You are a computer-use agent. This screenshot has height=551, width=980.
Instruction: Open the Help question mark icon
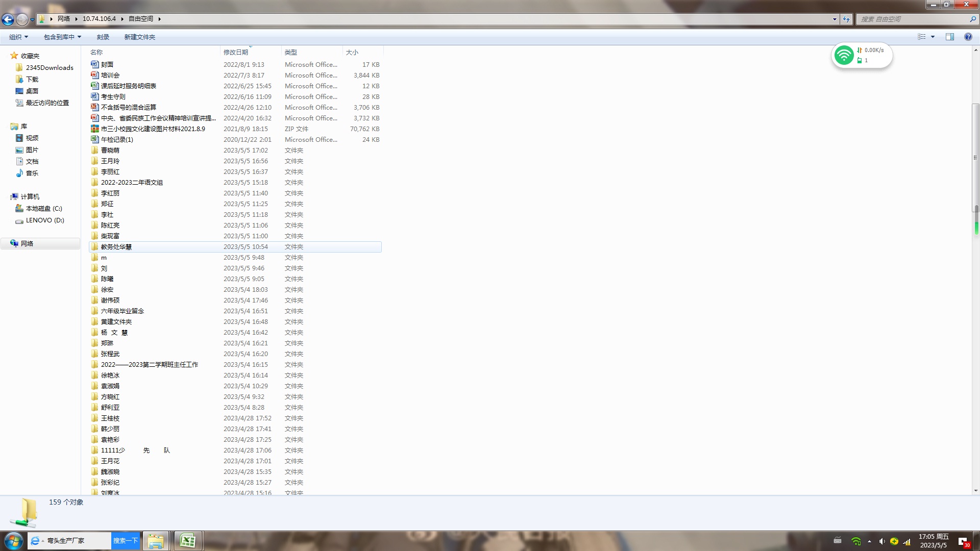pyautogui.click(x=968, y=37)
